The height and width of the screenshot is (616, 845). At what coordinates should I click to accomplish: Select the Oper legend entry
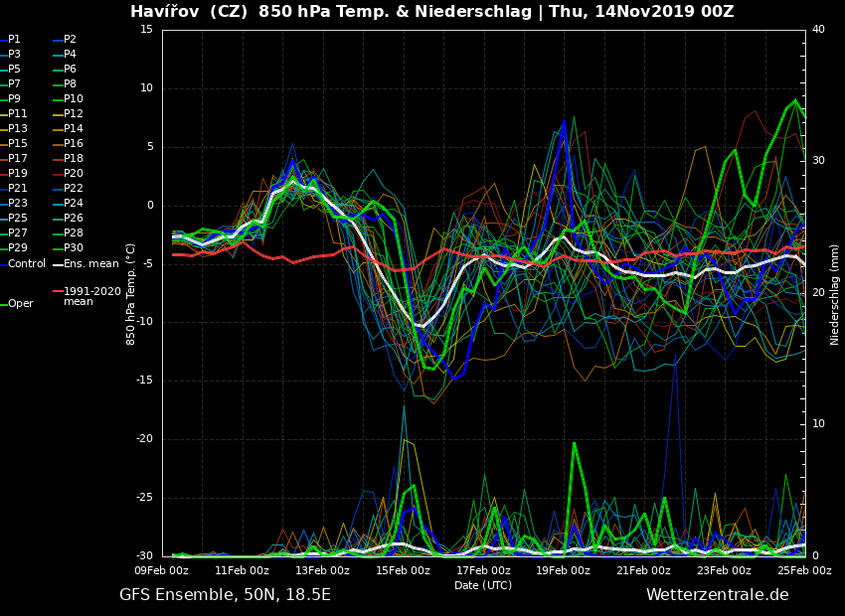pos(20,304)
